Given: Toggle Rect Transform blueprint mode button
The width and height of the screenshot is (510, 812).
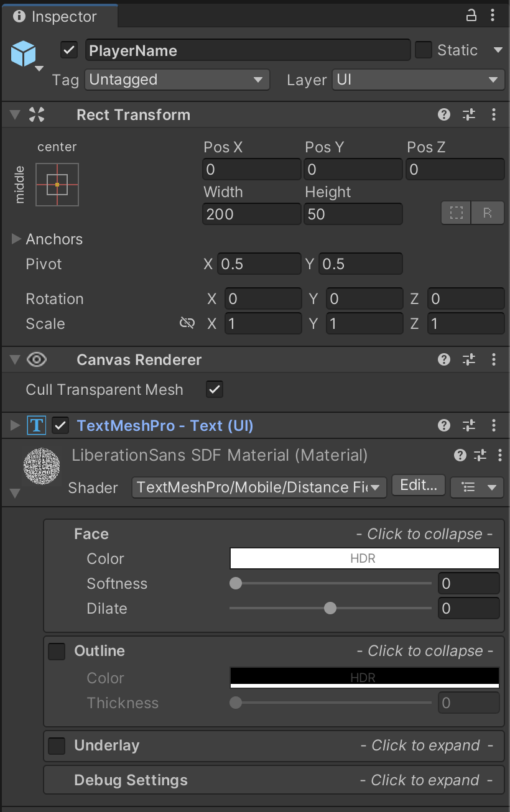Looking at the screenshot, I should click(x=457, y=213).
